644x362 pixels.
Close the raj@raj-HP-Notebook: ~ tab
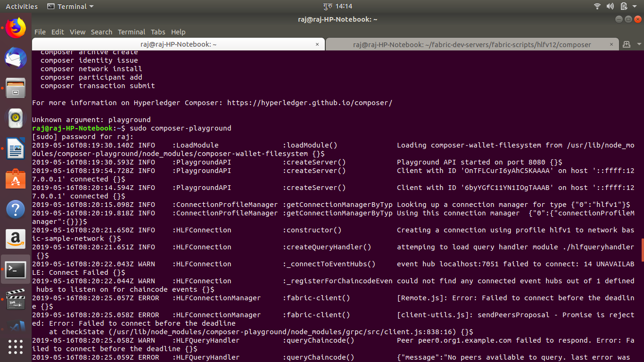tap(317, 44)
